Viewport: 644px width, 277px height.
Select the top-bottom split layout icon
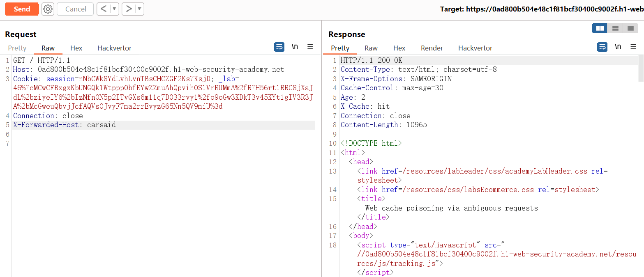(615, 28)
